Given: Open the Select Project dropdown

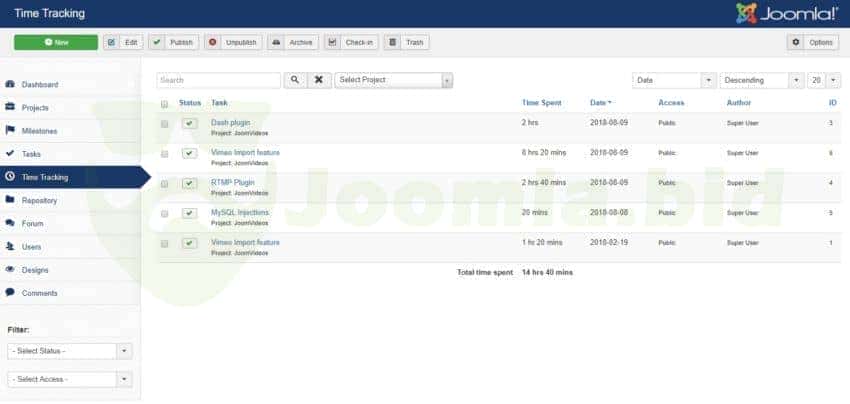Looking at the screenshot, I should click(393, 80).
